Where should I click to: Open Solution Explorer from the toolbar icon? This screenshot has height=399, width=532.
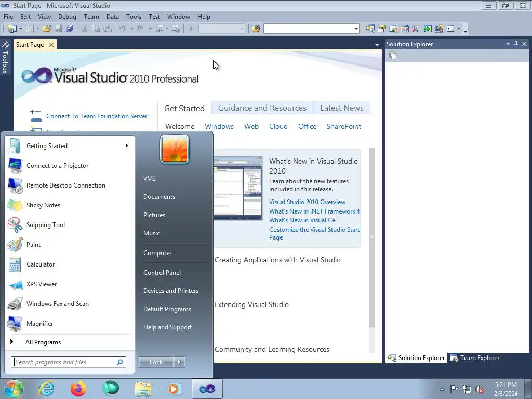tap(370, 29)
